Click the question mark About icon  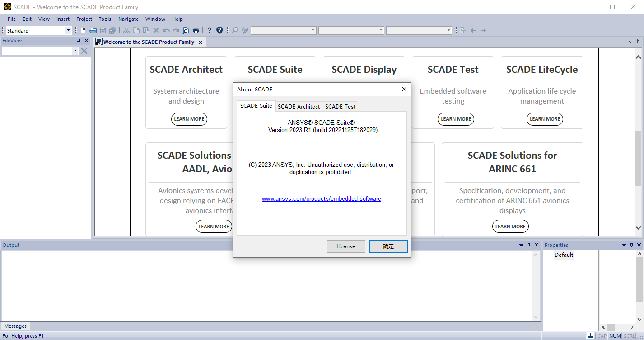click(210, 30)
